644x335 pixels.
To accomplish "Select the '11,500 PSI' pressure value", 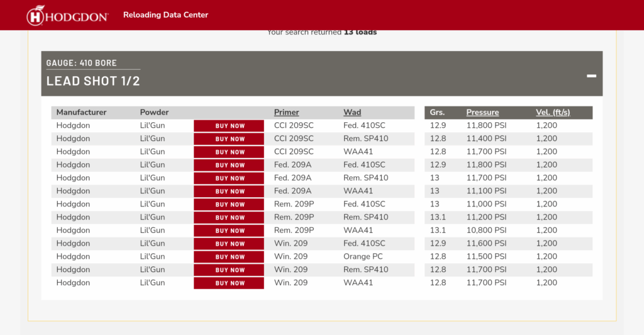I will [x=486, y=256].
